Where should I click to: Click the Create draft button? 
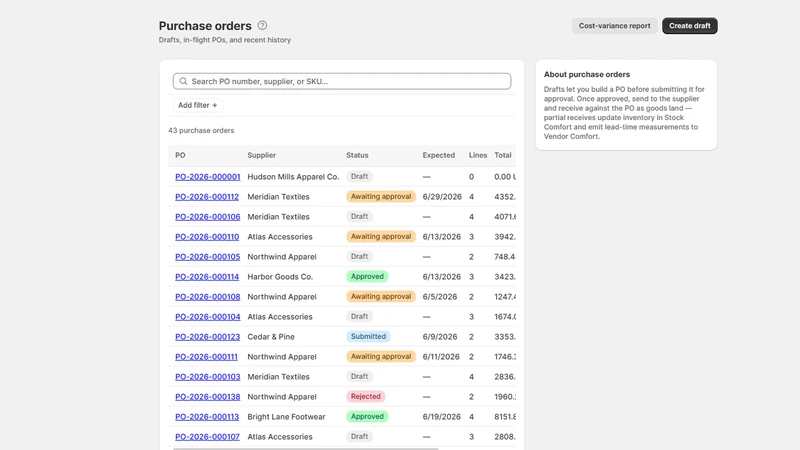point(690,26)
